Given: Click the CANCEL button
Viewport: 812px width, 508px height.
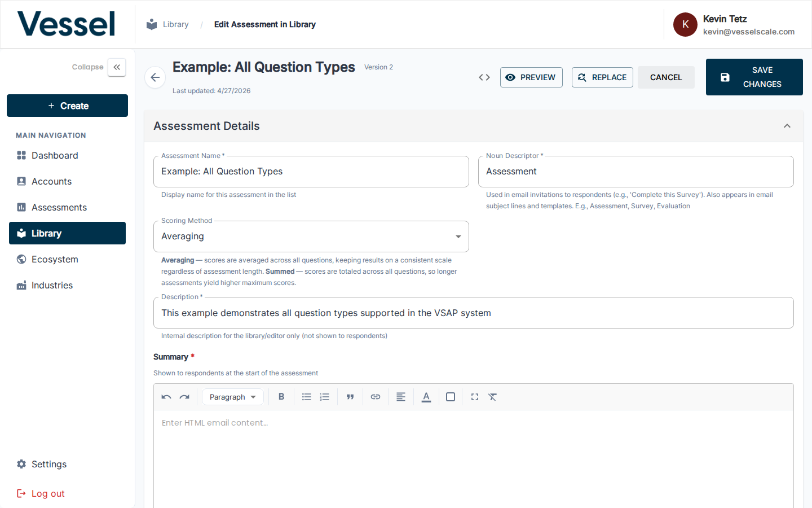Looking at the screenshot, I should point(666,77).
